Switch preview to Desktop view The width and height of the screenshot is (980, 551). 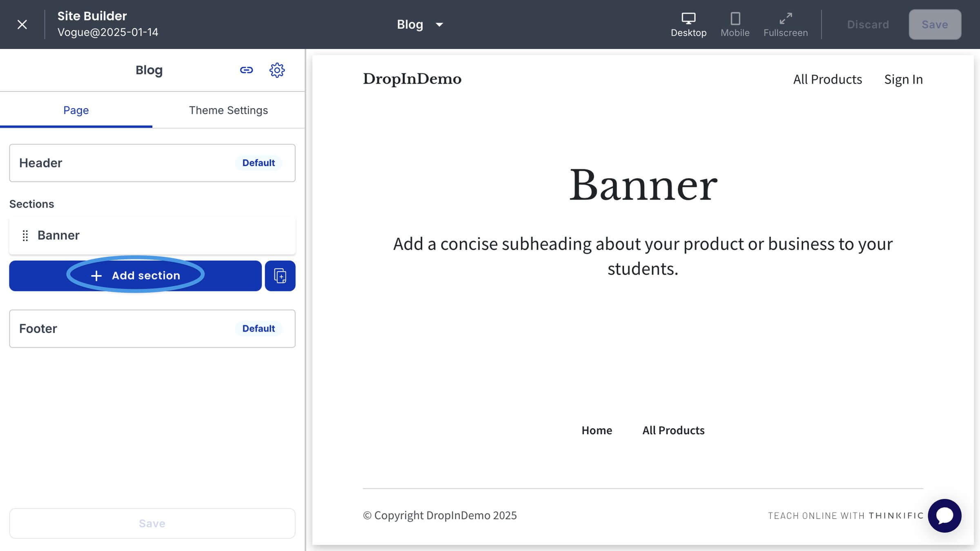click(x=688, y=24)
